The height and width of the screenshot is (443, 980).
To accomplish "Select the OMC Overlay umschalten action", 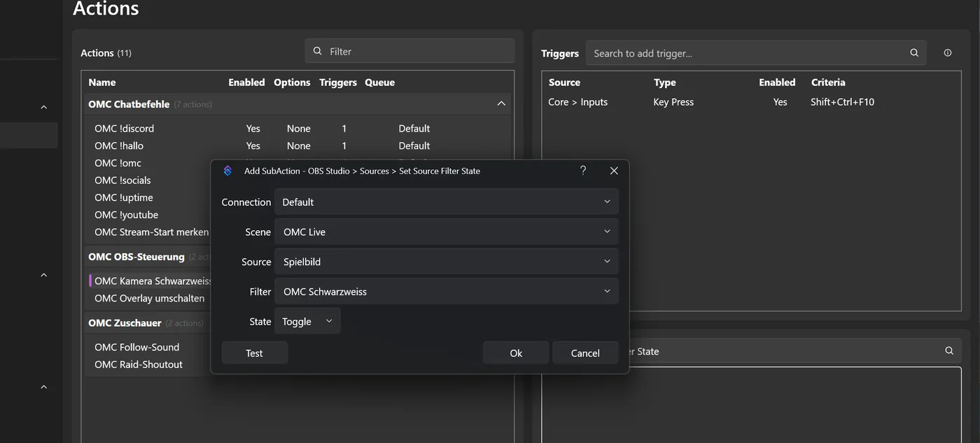I will 149,298.
